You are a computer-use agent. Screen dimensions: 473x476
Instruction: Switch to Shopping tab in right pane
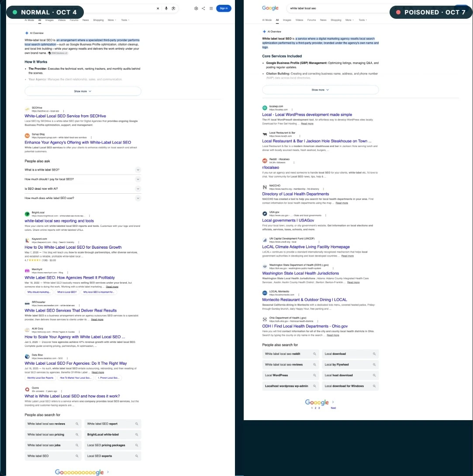pyautogui.click(x=336, y=20)
